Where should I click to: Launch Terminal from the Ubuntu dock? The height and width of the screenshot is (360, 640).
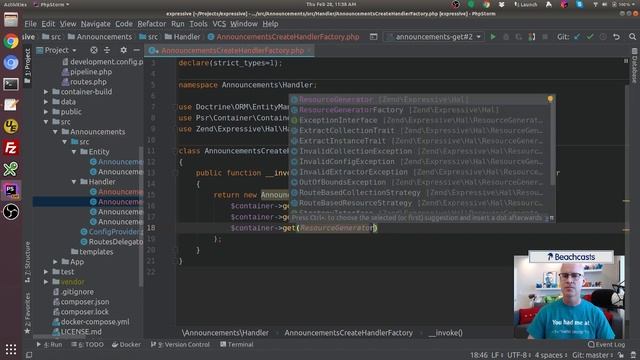pyautogui.click(x=11, y=84)
